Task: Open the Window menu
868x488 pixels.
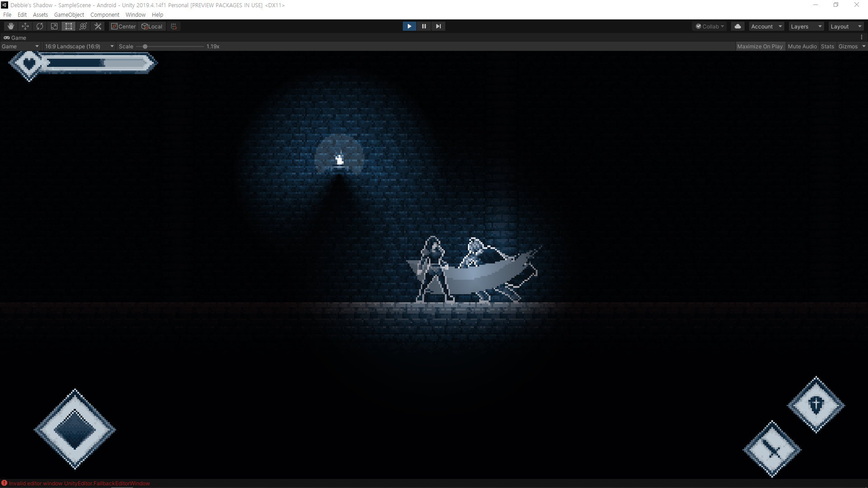Action: pyautogui.click(x=135, y=15)
